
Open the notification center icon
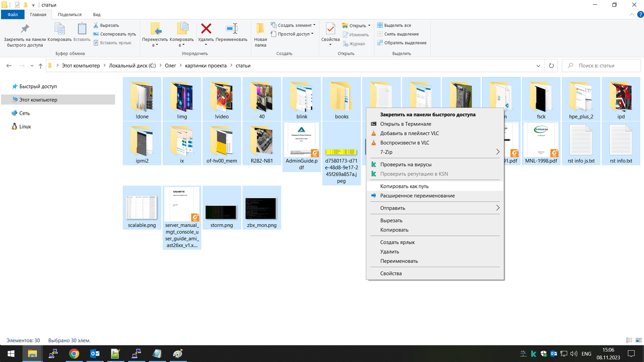click(x=632, y=354)
